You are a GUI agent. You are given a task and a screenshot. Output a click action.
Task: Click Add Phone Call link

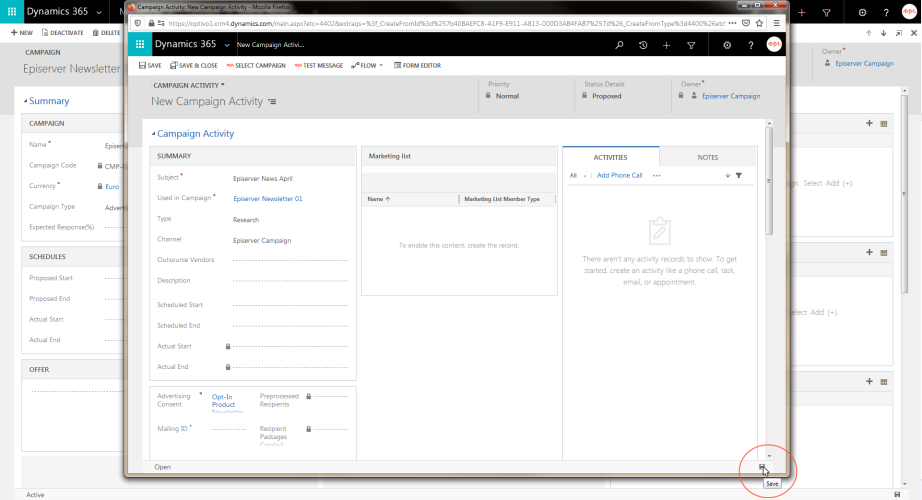619,175
